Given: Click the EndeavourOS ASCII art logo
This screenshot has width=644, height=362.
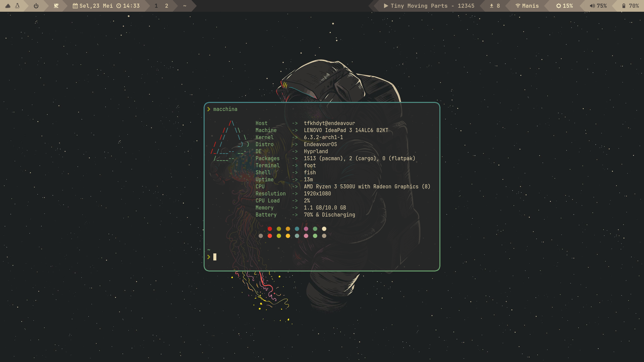Looking at the screenshot, I should 230,141.
